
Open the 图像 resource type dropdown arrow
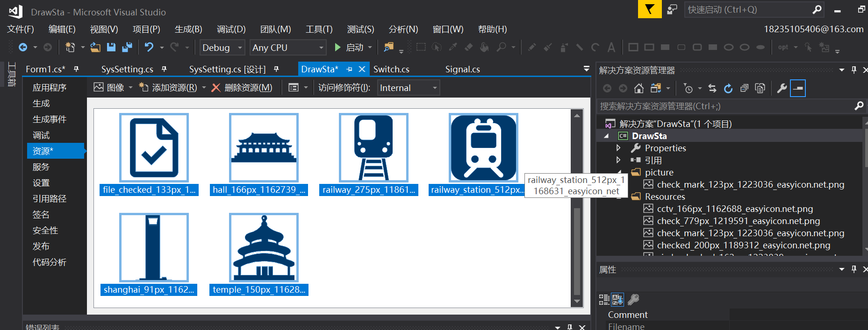[130, 88]
